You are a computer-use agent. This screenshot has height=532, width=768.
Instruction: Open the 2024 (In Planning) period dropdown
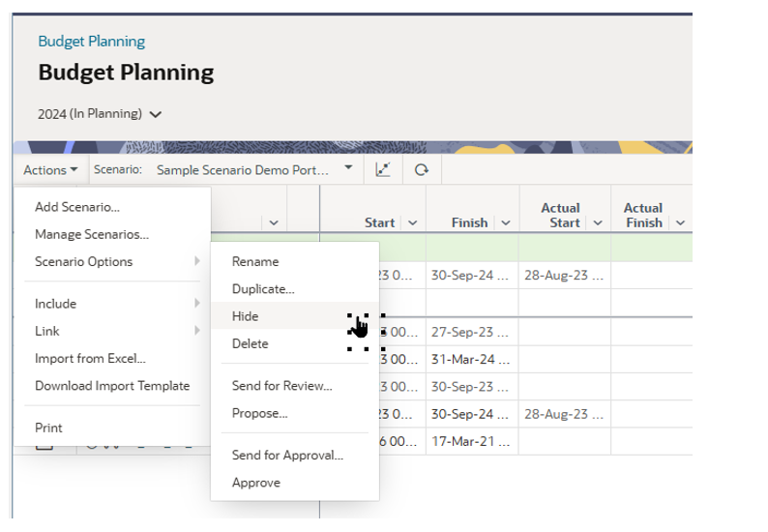point(100,114)
